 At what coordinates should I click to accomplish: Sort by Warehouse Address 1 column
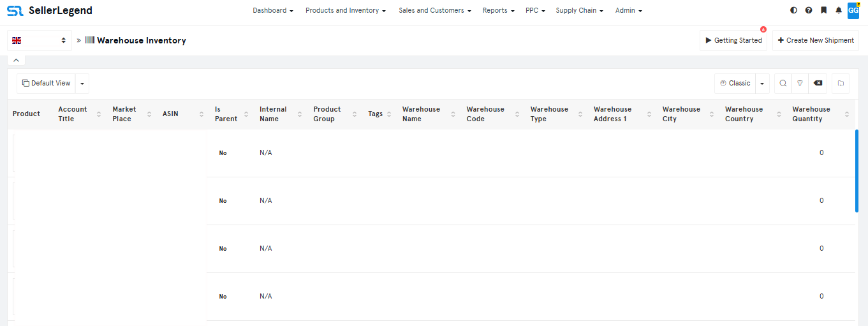(649, 114)
